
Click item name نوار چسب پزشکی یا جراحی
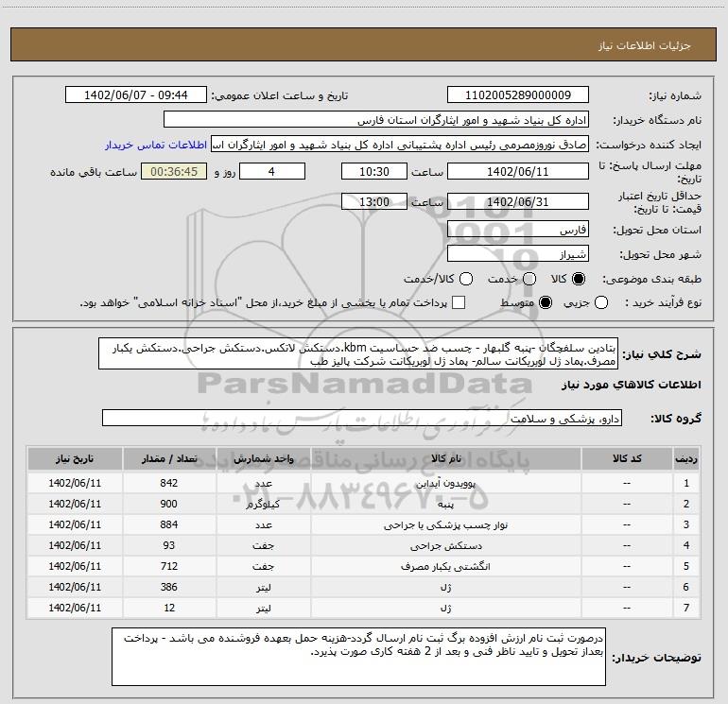pyautogui.click(x=445, y=524)
